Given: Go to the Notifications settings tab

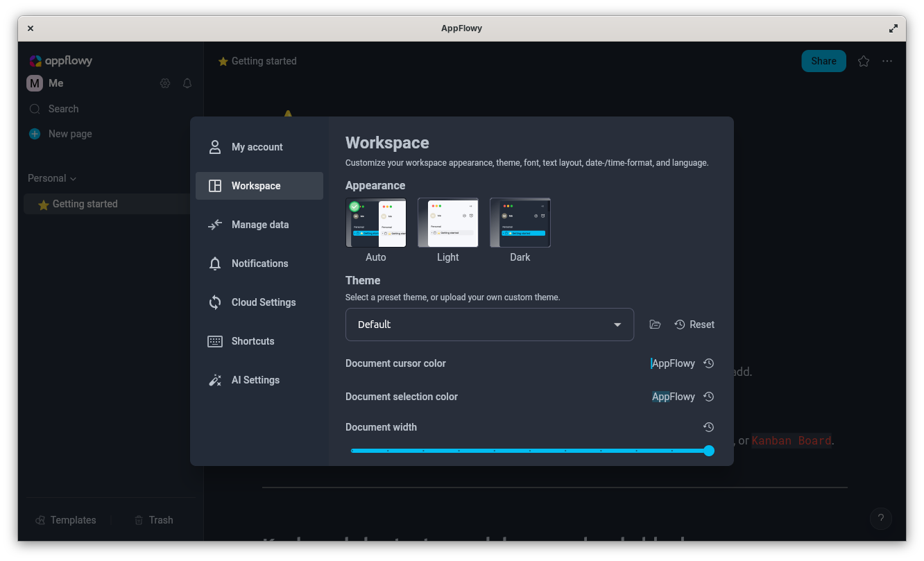Looking at the screenshot, I should [x=259, y=264].
